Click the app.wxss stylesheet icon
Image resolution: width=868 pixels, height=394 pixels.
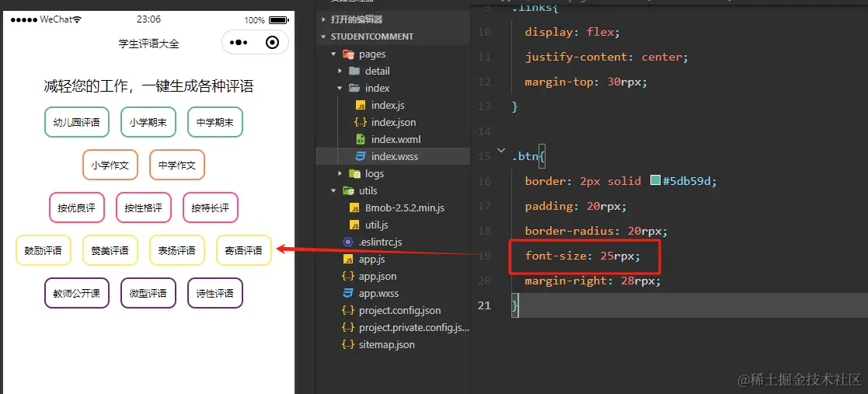click(x=348, y=293)
